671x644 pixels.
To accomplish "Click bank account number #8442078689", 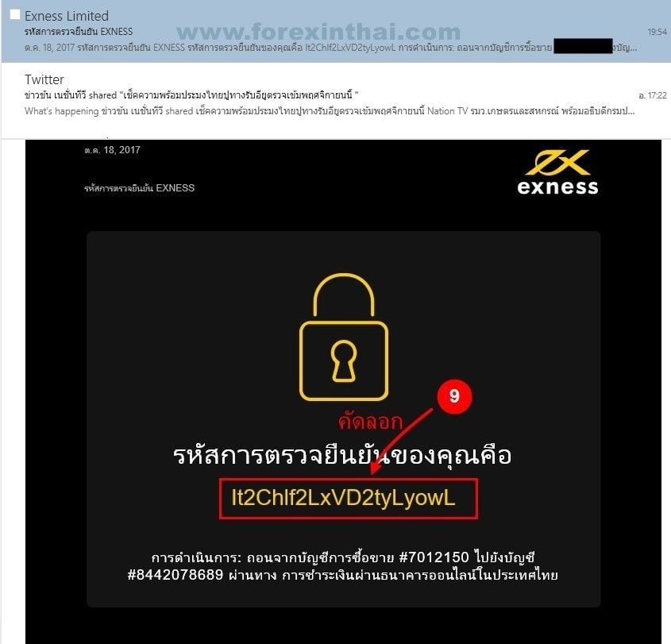I will (x=175, y=574).
